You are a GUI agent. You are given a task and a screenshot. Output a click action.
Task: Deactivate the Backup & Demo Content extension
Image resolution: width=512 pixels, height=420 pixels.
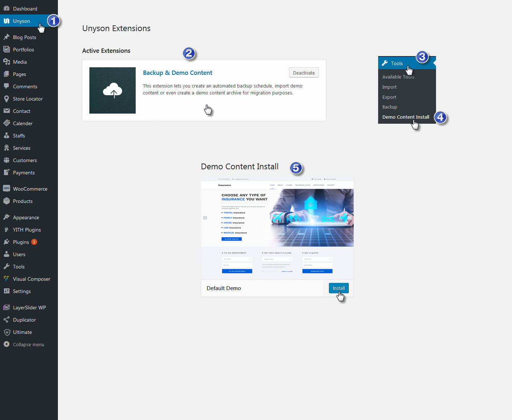click(x=304, y=73)
